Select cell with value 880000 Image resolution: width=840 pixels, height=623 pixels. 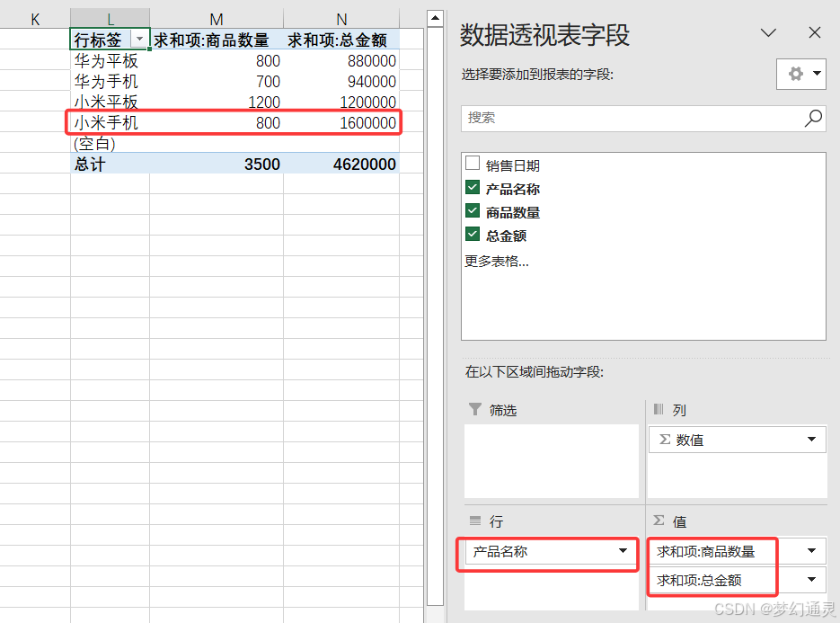pyautogui.click(x=341, y=60)
